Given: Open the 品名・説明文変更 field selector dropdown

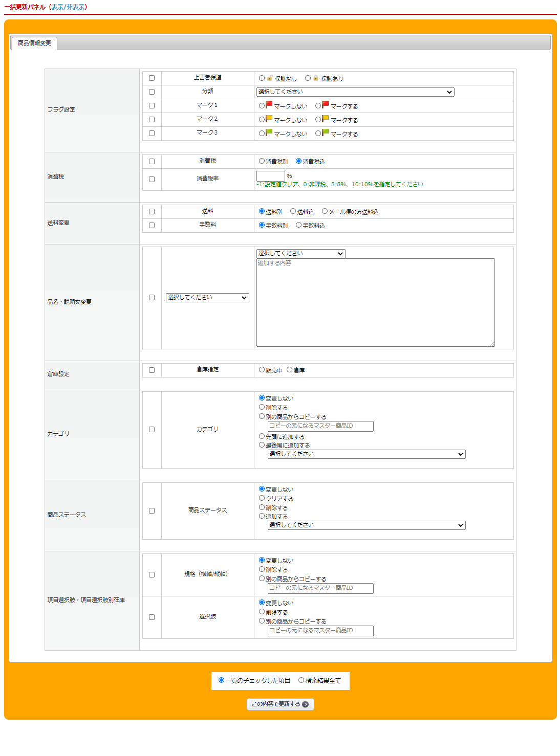Looking at the screenshot, I should click(x=207, y=298).
